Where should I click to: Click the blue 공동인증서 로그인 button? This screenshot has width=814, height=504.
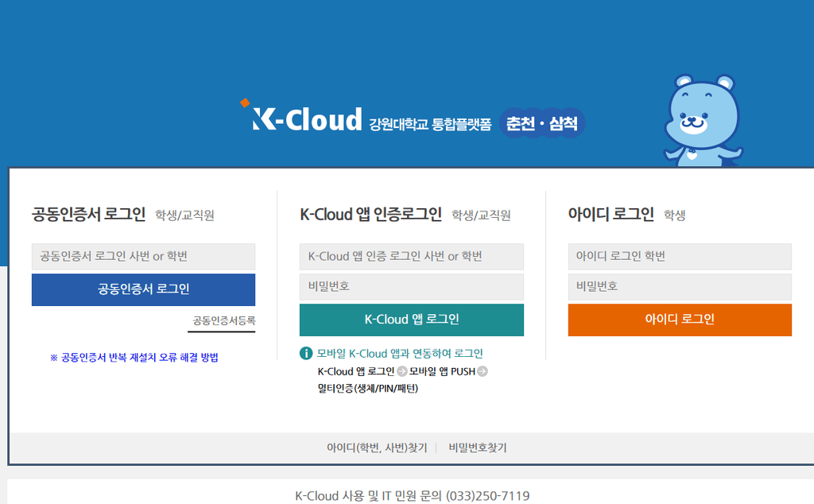[x=143, y=289]
